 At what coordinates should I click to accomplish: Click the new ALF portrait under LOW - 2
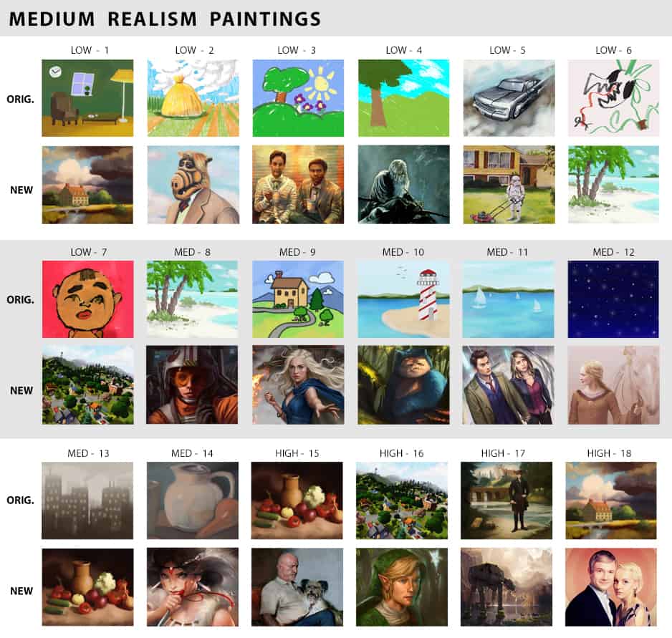pyautogui.click(x=193, y=185)
